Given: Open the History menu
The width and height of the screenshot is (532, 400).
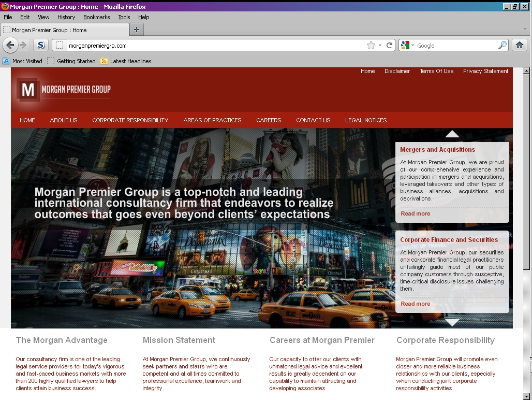Looking at the screenshot, I should [x=66, y=17].
